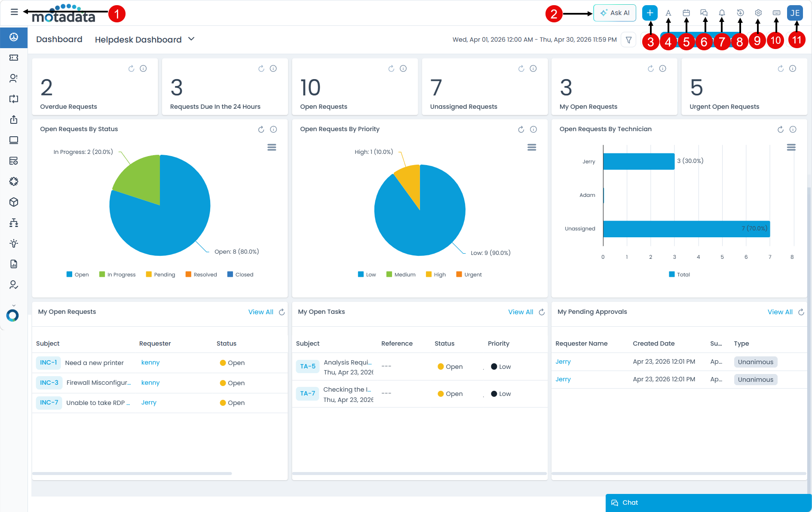The height and width of the screenshot is (512, 812).
Task: Open keyboard shortcuts icon
Action: (x=776, y=13)
